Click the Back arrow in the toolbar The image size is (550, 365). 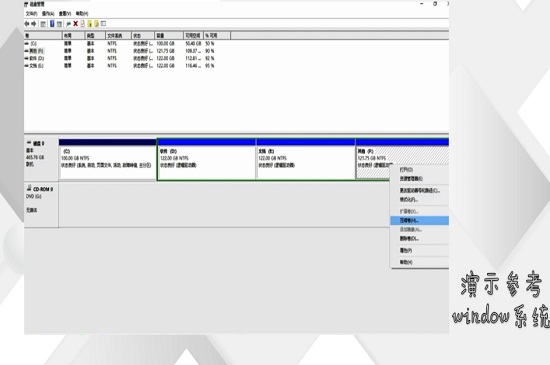coord(27,24)
